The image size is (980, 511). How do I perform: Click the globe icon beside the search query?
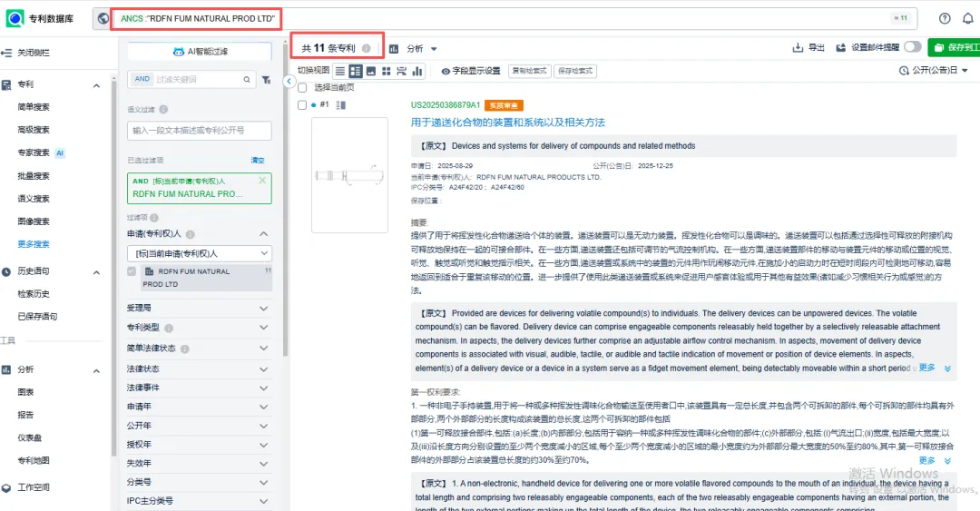(103, 18)
